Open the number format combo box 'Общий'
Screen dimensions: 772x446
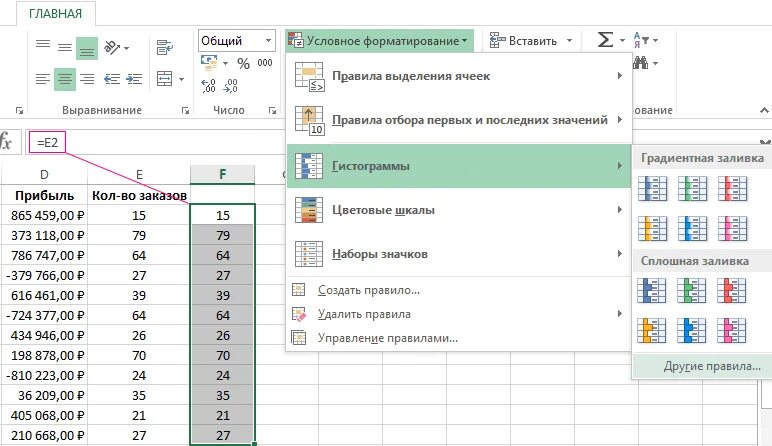(x=236, y=40)
